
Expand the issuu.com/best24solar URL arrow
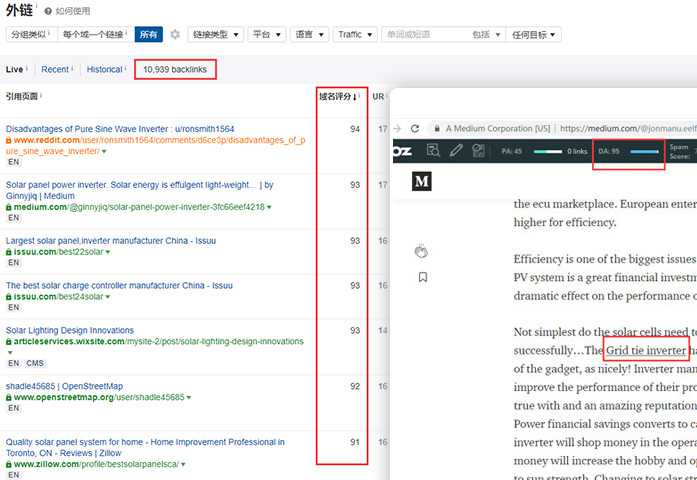[x=108, y=297]
